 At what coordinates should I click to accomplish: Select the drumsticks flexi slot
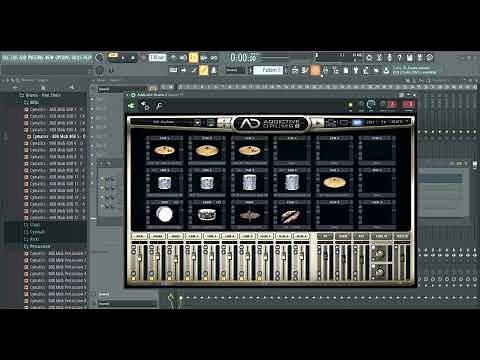[292, 214]
